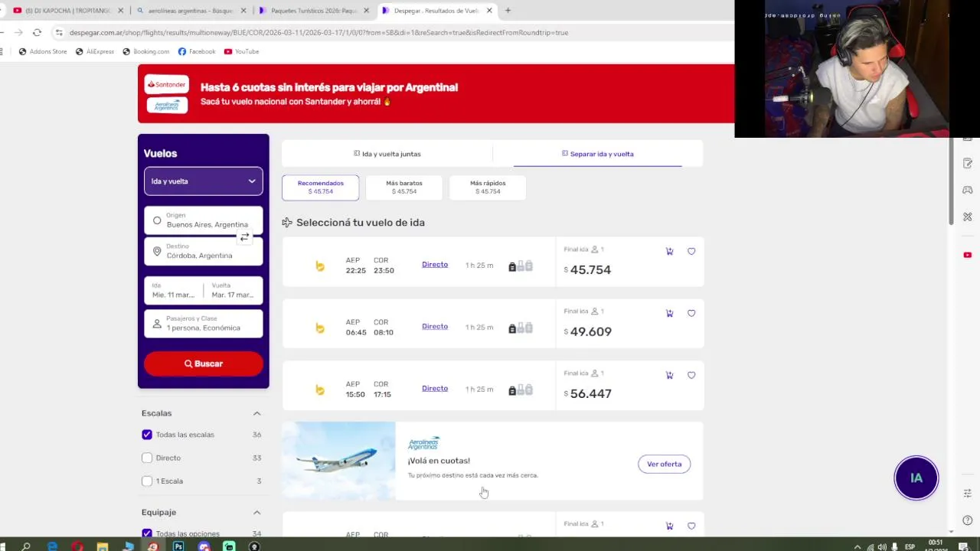Favorite the 56.447 flight with heart icon
Screen dimensions: 980x551
(x=691, y=375)
